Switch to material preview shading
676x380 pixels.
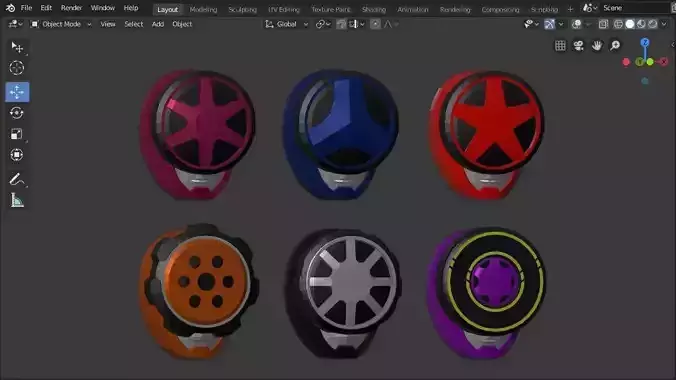(641, 24)
